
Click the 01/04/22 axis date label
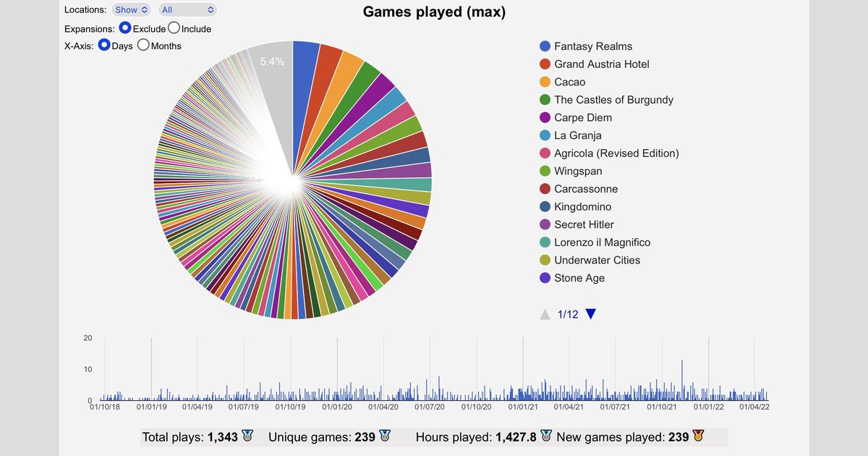tap(754, 407)
